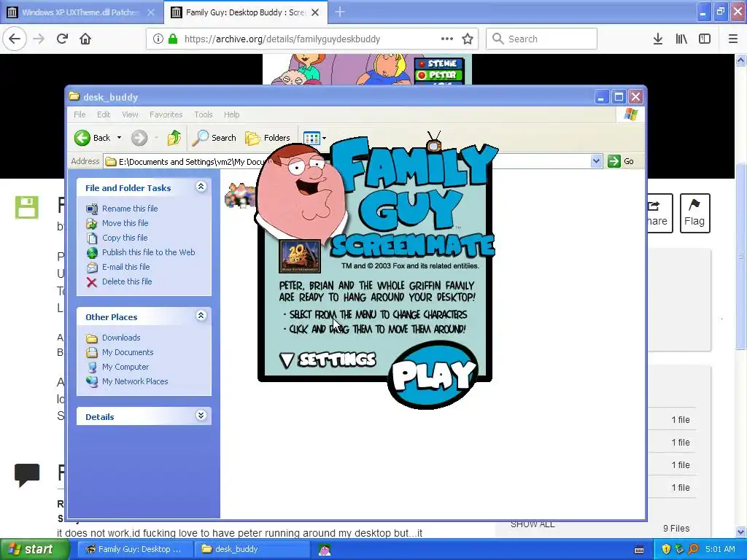This screenshot has width=747, height=560.
Task: Open the View menu in desk_buddy
Action: (130, 114)
